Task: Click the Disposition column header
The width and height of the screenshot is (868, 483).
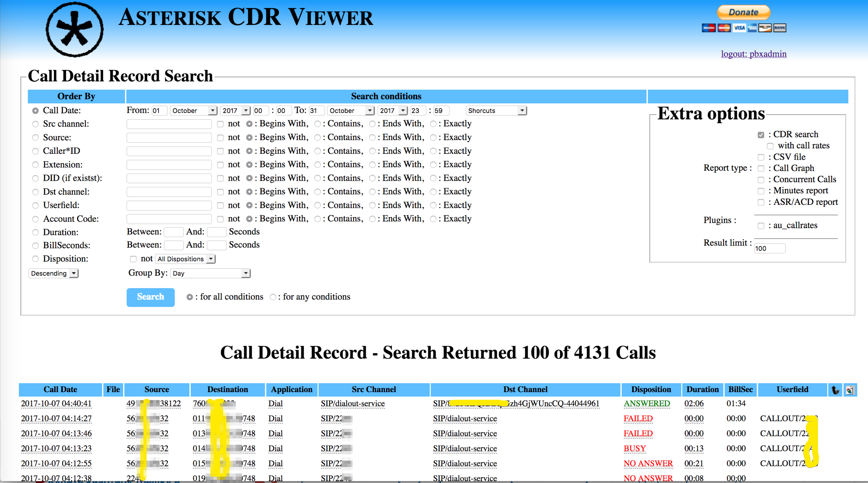Action: [651, 390]
